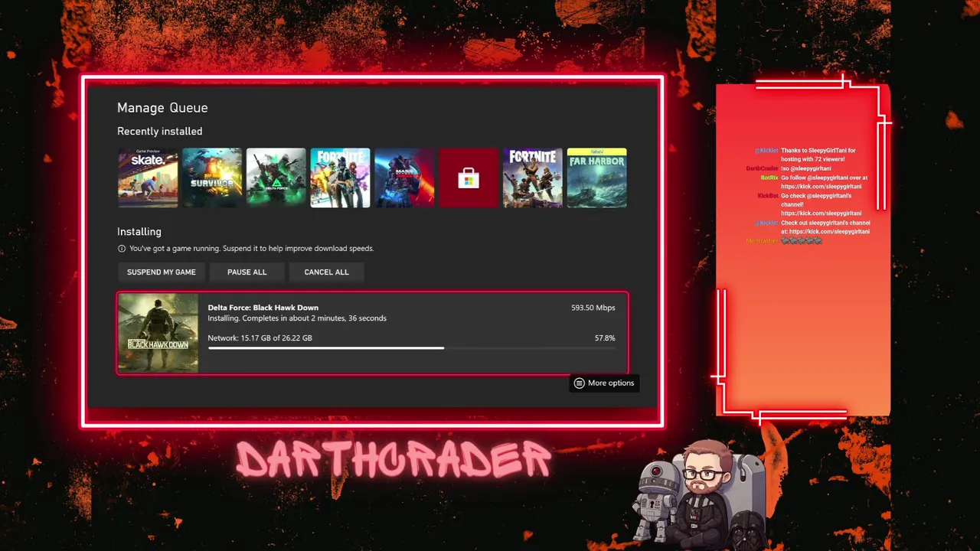Click KickBot username in chat overlay

(x=768, y=196)
